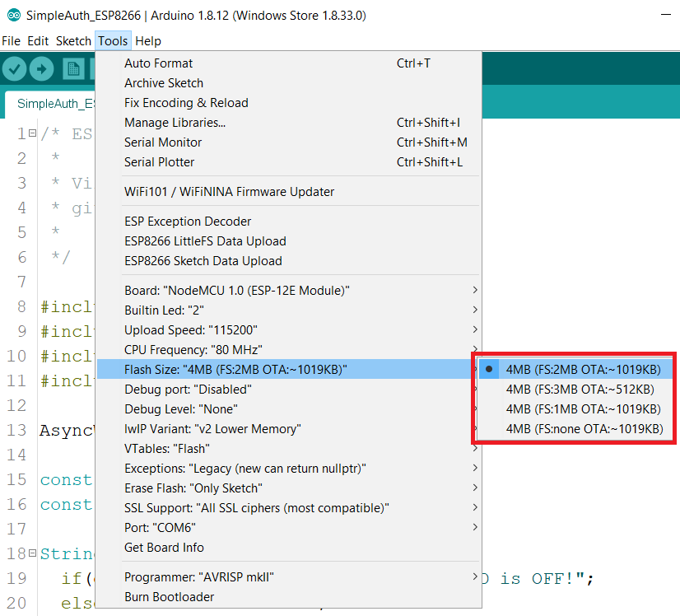The height and width of the screenshot is (616, 680).
Task: Open the Help menu
Action: coord(148,41)
